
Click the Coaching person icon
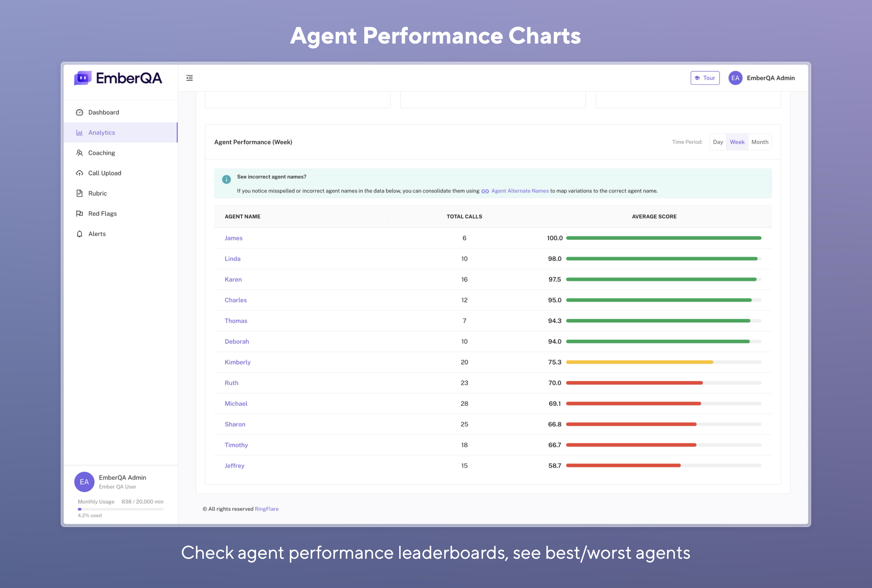(79, 153)
